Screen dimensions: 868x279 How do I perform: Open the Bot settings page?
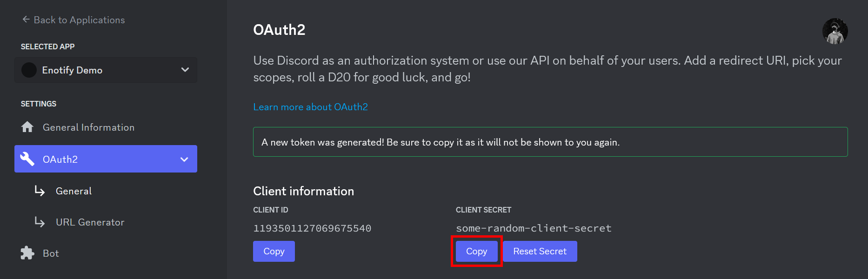pyautogui.click(x=51, y=253)
